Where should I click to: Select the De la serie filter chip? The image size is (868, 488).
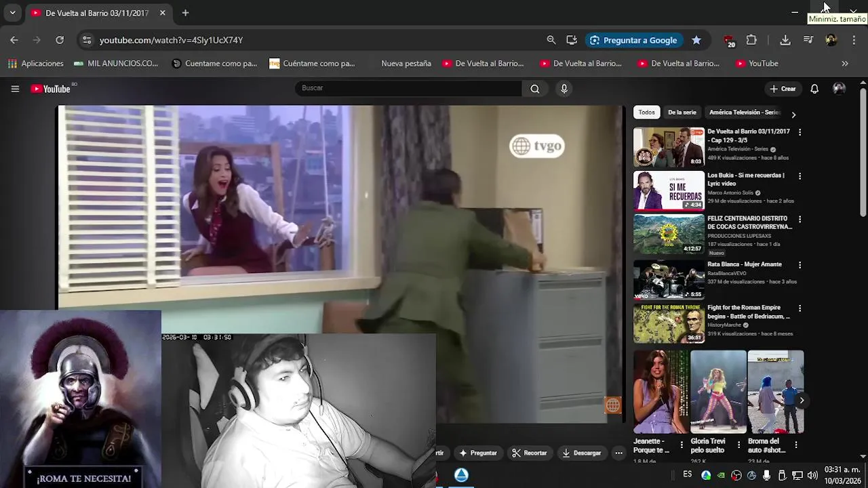[682, 113]
